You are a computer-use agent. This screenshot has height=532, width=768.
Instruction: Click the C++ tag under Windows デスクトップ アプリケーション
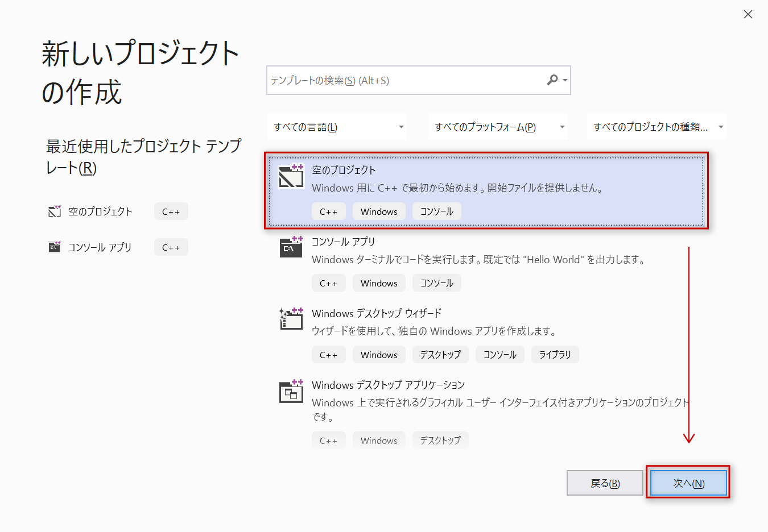click(328, 440)
